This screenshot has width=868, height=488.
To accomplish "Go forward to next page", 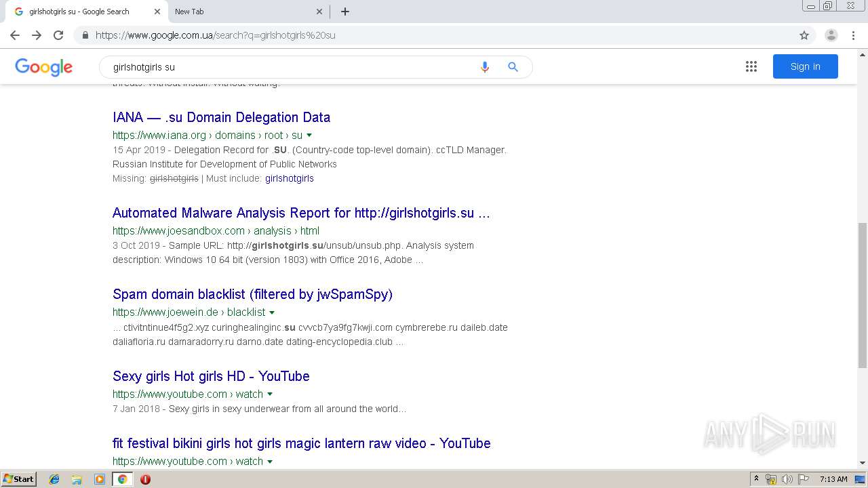I will [37, 35].
